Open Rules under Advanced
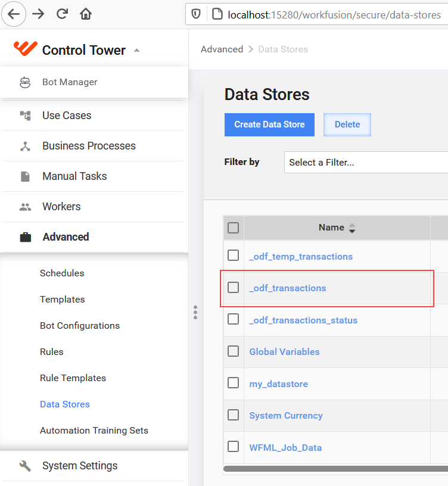This screenshot has height=486, width=448. pyautogui.click(x=51, y=352)
